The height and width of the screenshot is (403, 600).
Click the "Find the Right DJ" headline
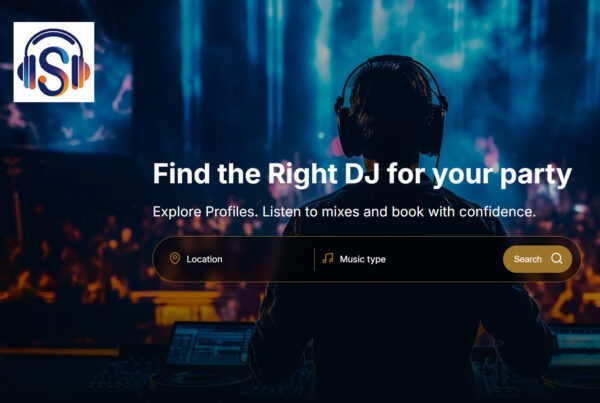point(362,174)
